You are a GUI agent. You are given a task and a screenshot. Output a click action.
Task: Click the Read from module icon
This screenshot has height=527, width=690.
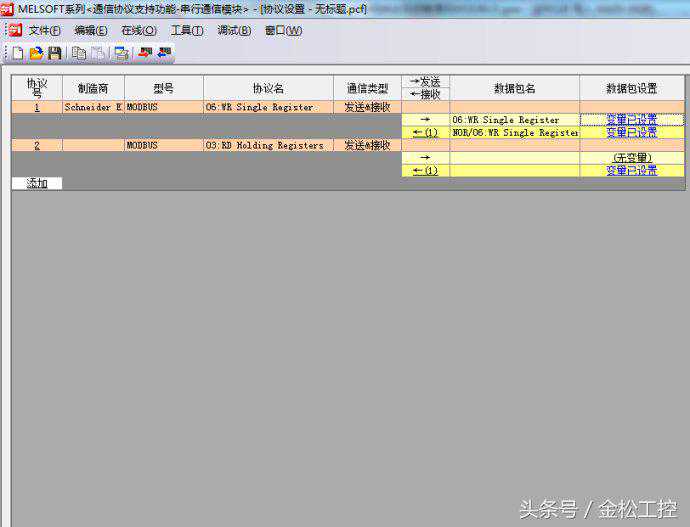tap(164, 52)
